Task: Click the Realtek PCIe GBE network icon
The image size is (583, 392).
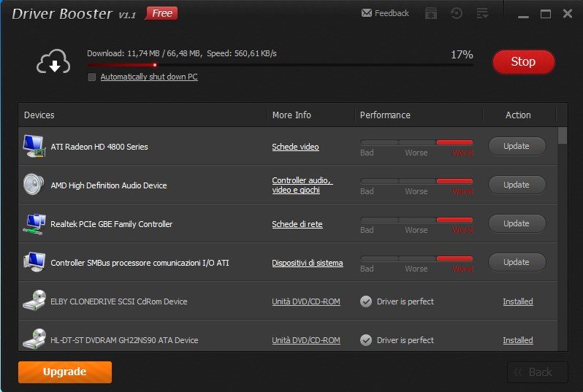Action: (x=34, y=223)
